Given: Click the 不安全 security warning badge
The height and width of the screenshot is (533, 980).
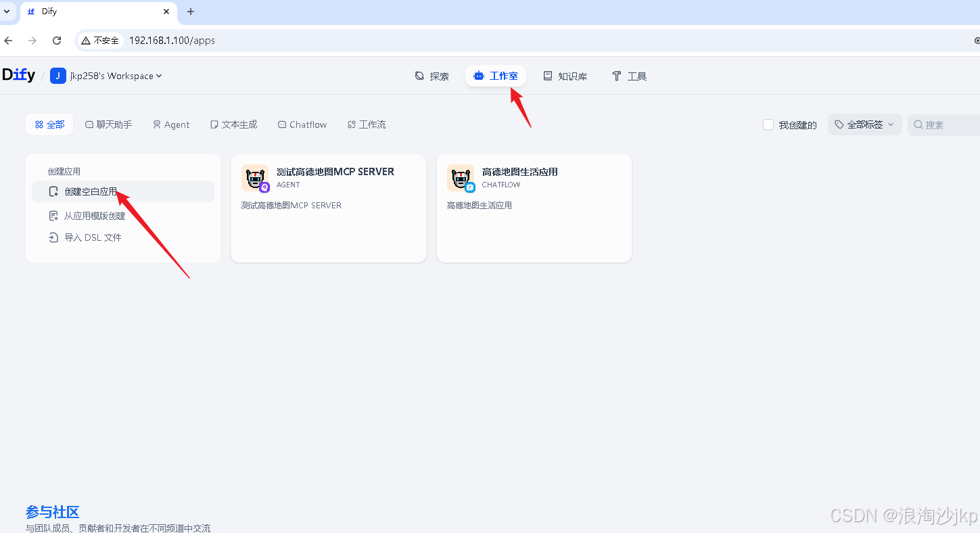Looking at the screenshot, I should pos(100,41).
